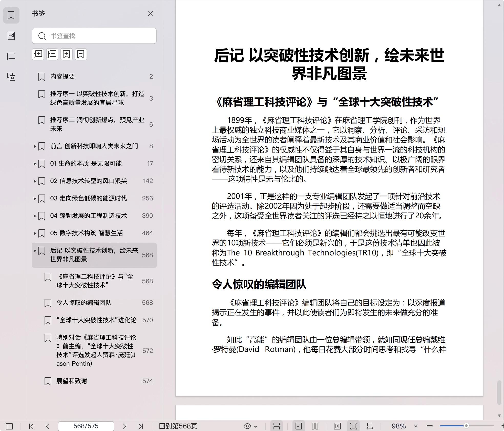Click fit width icon

(370, 426)
